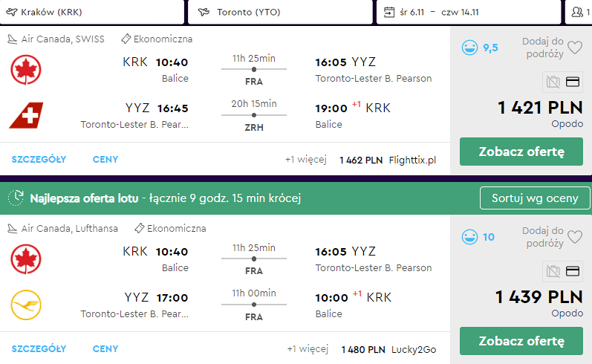This screenshot has width=592, height=364.
Task: Click the Sortuj wg oceny button
Action: (x=535, y=198)
